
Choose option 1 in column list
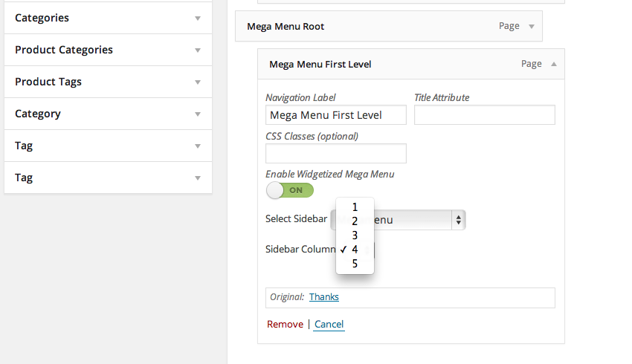(x=355, y=207)
